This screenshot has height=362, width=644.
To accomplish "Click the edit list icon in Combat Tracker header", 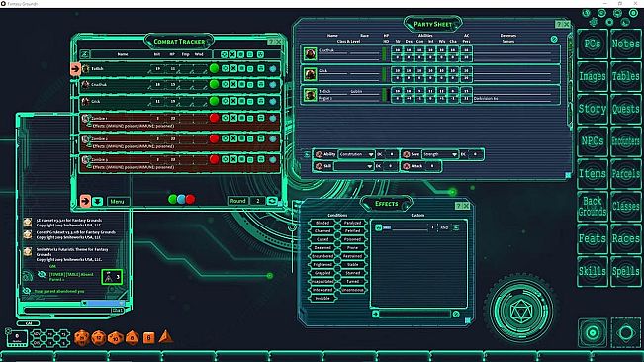I will click(85, 54).
